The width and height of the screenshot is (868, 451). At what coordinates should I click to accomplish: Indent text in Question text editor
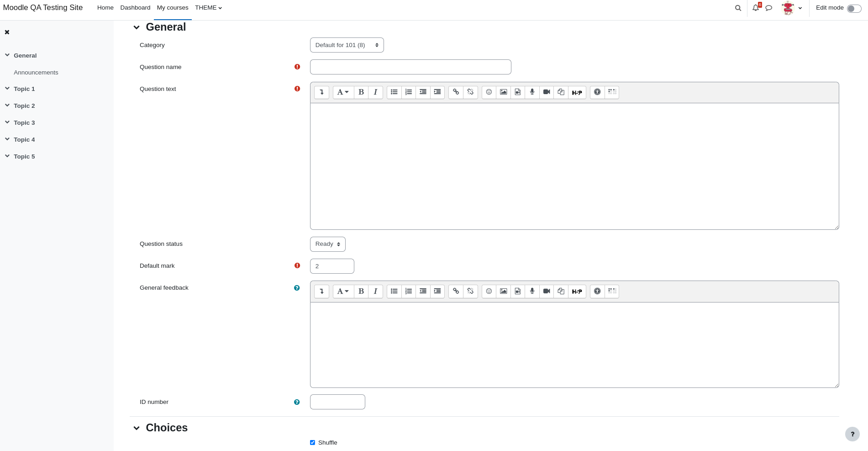pyautogui.click(x=437, y=92)
